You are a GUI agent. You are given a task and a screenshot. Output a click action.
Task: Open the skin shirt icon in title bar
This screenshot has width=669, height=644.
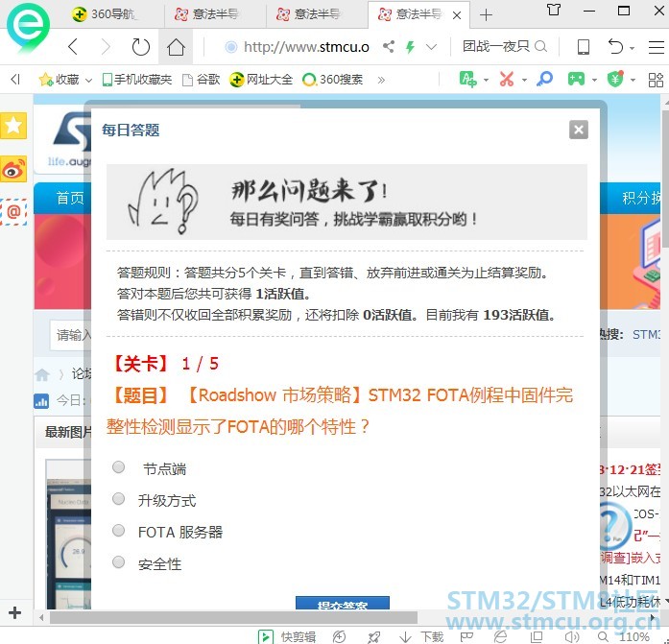[554, 10]
